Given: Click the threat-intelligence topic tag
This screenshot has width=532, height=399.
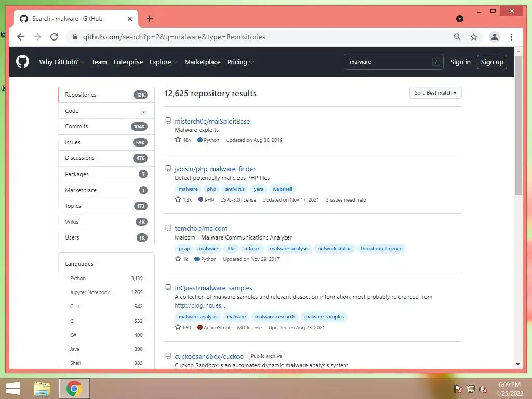Looking at the screenshot, I should pyautogui.click(x=381, y=249).
